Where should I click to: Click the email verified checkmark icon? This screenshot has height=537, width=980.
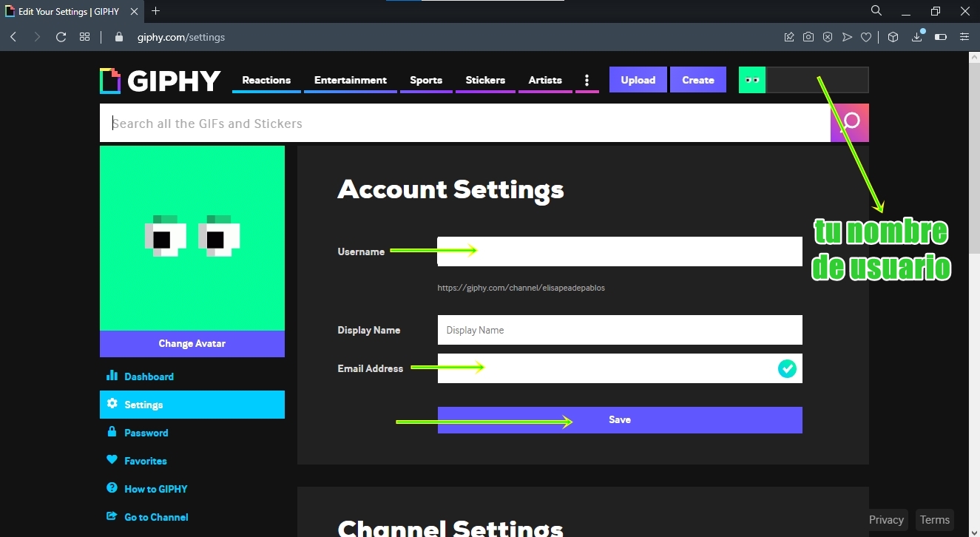click(787, 368)
